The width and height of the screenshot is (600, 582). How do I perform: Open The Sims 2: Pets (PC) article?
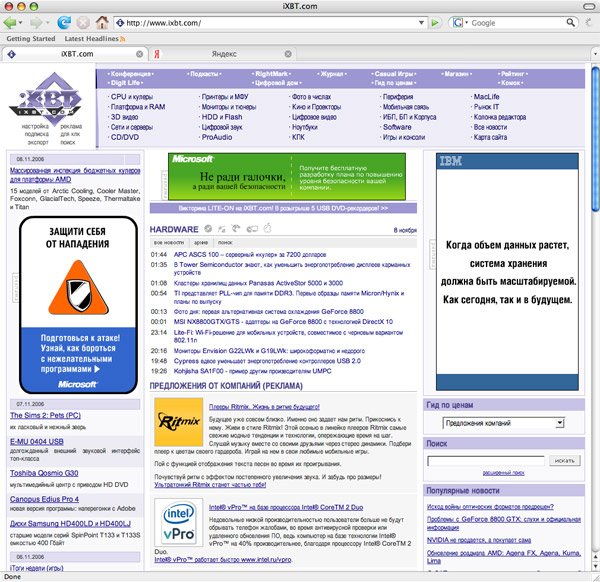pyautogui.click(x=45, y=415)
